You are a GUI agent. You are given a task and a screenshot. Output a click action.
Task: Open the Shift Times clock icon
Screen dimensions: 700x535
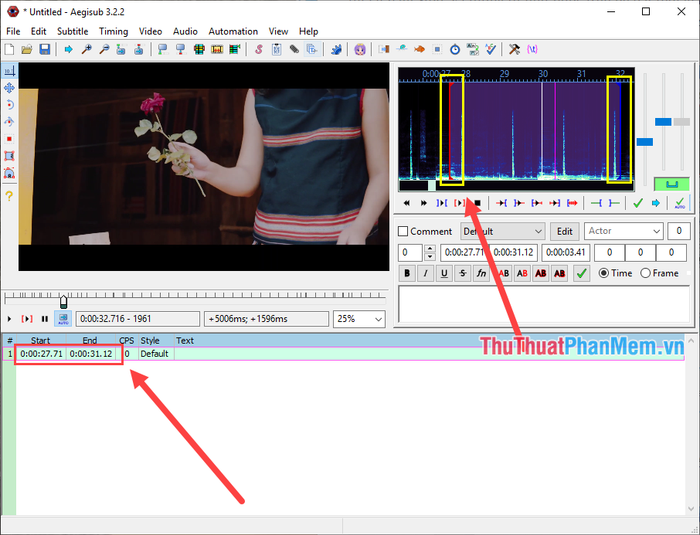pyautogui.click(x=454, y=49)
